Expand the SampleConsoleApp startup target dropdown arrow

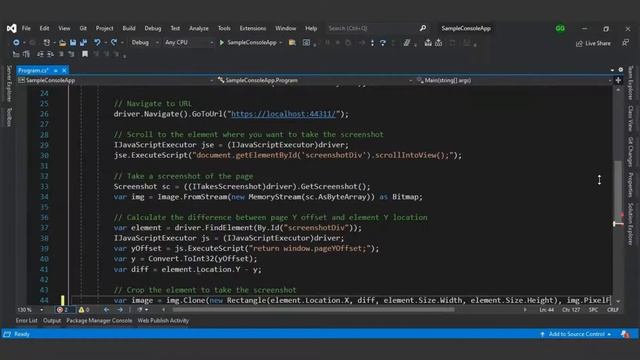pos(281,42)
